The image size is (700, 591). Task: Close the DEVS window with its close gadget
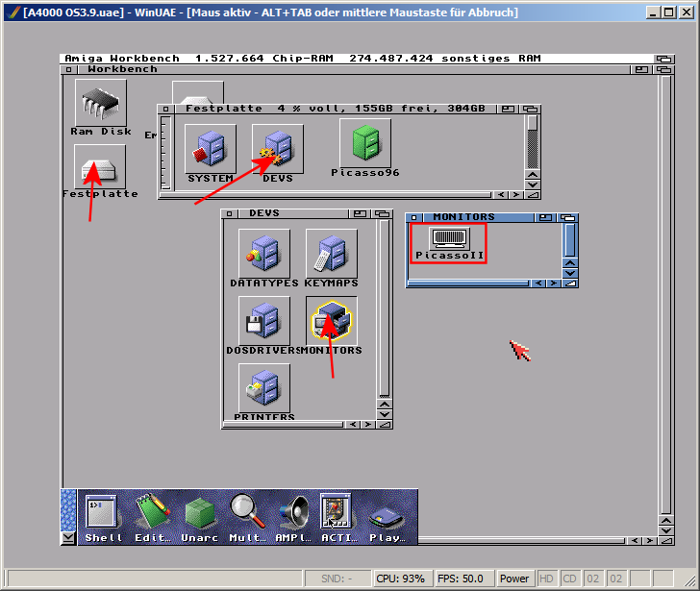pyautogui.click(x=229, y=213)
